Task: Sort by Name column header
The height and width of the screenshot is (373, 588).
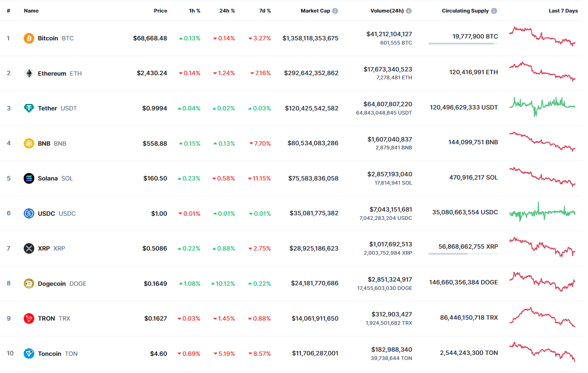Action: click(x=31, y=11)
